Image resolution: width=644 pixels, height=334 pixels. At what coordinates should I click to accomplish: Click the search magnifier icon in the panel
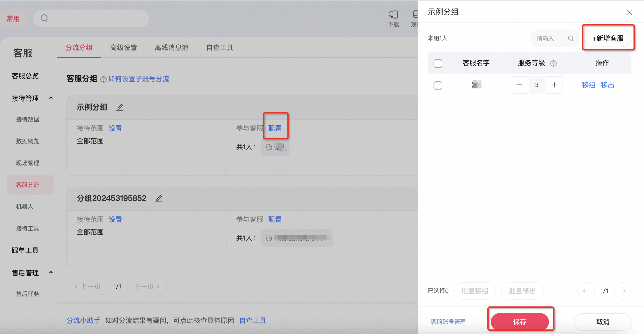tap(571, 38)
